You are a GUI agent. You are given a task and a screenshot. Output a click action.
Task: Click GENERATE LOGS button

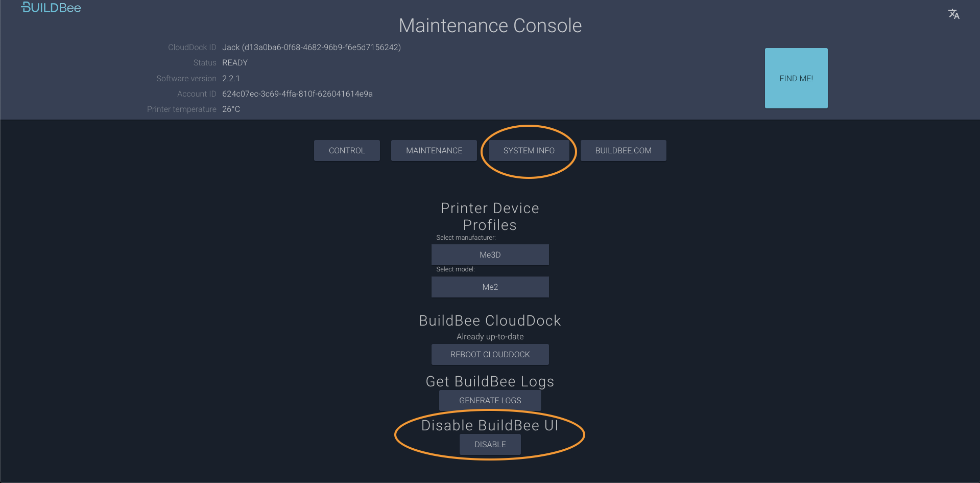point(490,400)
